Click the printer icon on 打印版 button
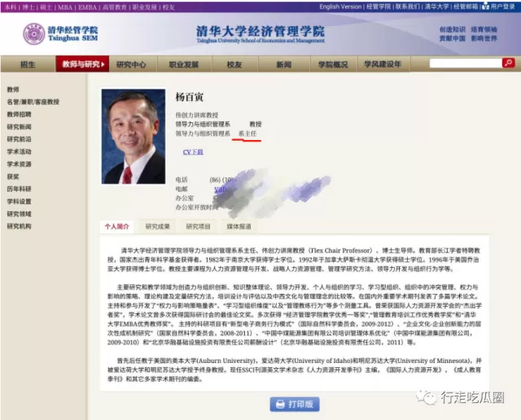The height and width of the screenshot is (420, 521). 280,404
